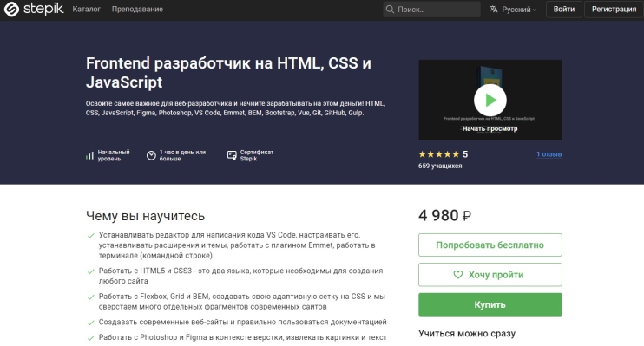
Task: Play the course preview video
Action: tap(490, 100)
